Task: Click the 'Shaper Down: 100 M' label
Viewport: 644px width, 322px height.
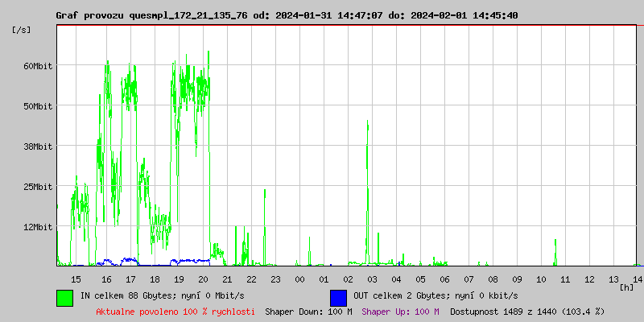Action: 308,312
